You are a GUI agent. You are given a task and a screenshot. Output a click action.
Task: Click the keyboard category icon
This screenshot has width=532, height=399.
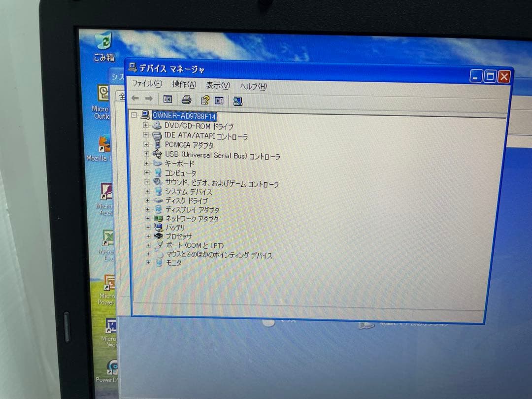point(158,164)
